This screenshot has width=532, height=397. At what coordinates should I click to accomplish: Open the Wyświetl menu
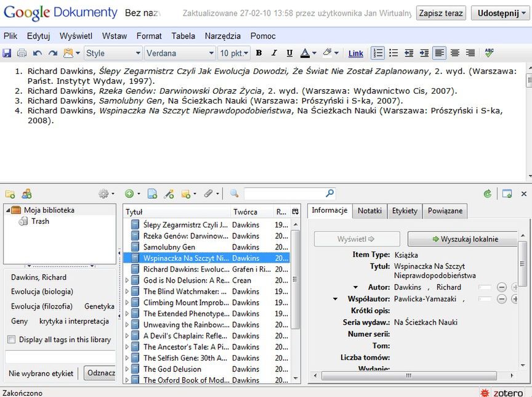(x=76, y=36)
